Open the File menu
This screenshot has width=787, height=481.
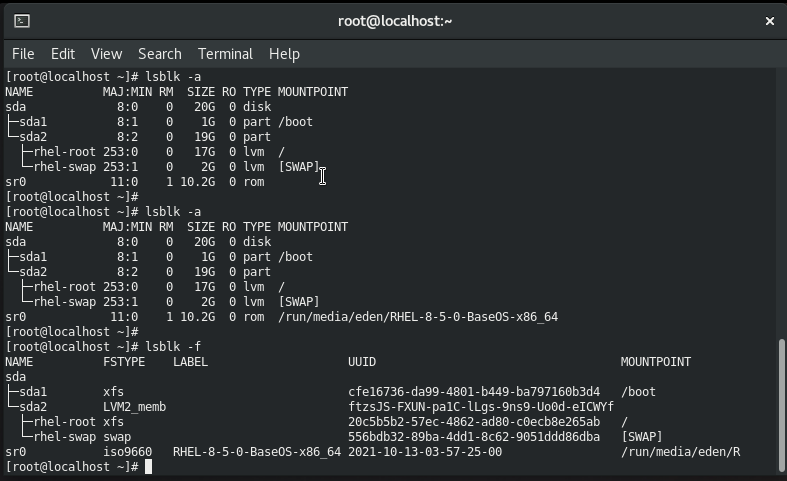(23, 54)
